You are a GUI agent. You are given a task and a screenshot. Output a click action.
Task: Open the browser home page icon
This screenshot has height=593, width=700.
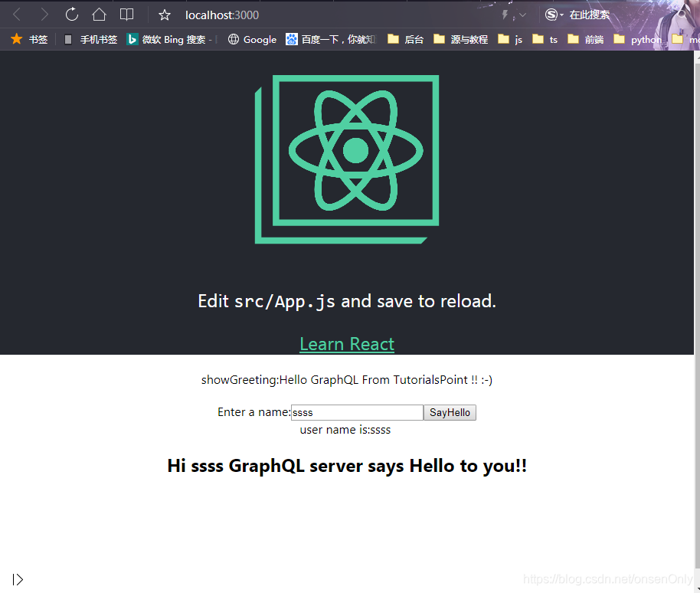point(99,15)
